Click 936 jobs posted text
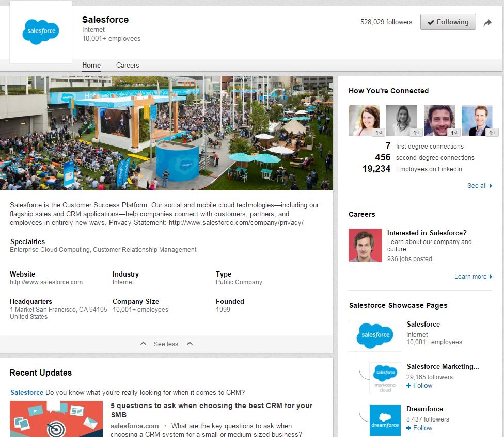Viewport: 504px width, 437px height. coord(409,259)
